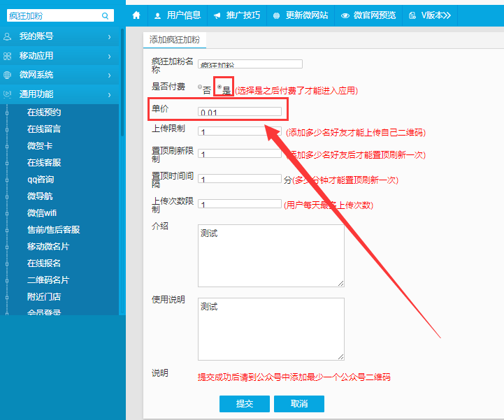Click the 置顶刷新限制 input field

(240, 153)
